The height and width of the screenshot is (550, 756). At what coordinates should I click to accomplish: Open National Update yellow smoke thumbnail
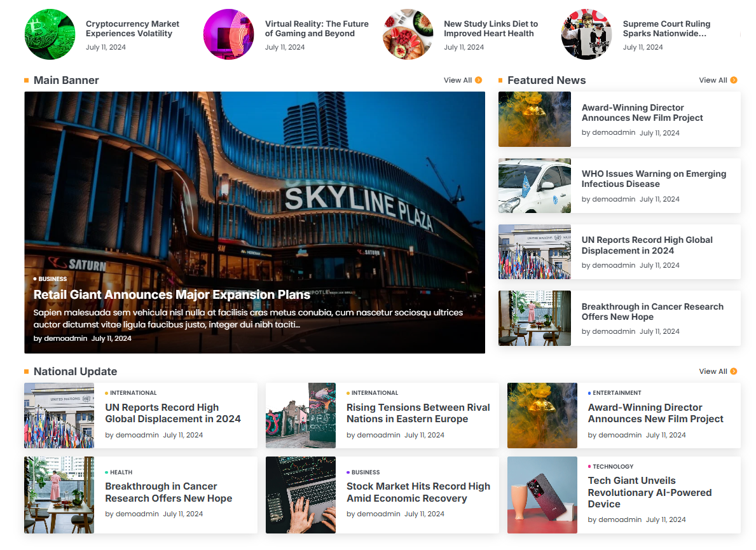pyautogui.click(x=542, y=415)
